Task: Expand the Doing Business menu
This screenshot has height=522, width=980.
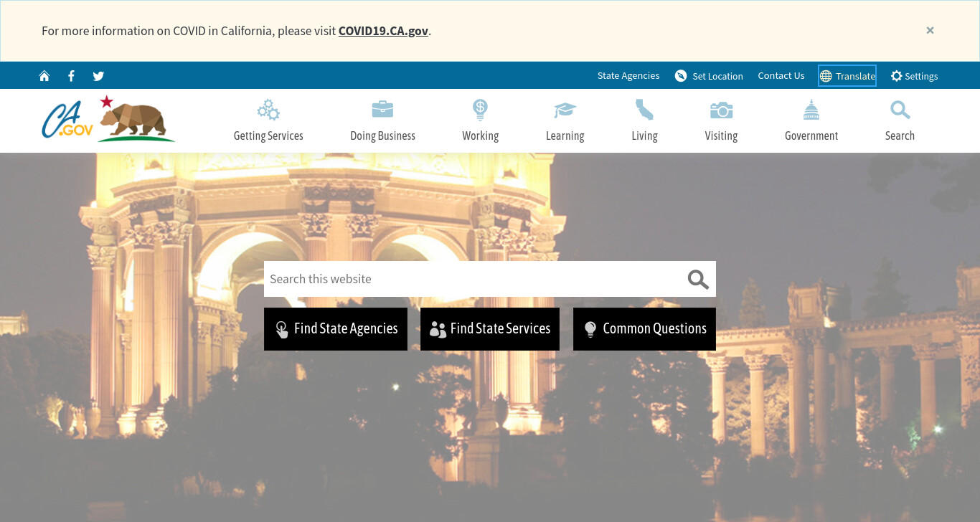Action: pos(382,120)
